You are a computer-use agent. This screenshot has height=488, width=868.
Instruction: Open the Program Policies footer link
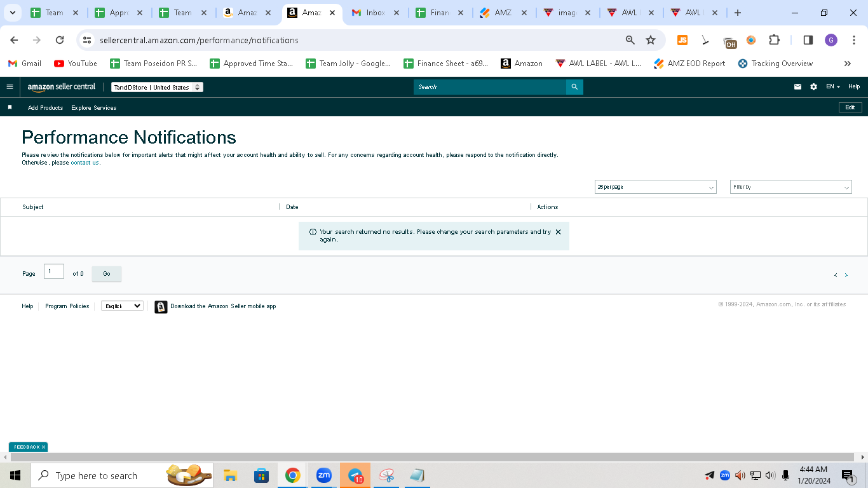pyautogui.click(x=67, y=306)
